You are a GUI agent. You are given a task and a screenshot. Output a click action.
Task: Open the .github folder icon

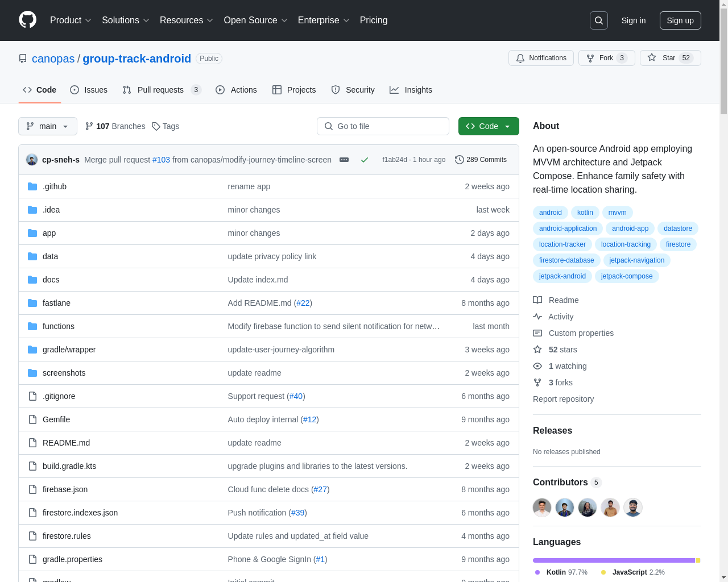pos(32,186)
